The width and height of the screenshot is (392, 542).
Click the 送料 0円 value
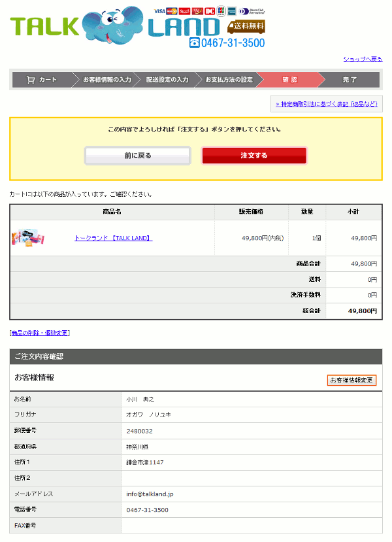pyautogui.click(x=372, y=280)
